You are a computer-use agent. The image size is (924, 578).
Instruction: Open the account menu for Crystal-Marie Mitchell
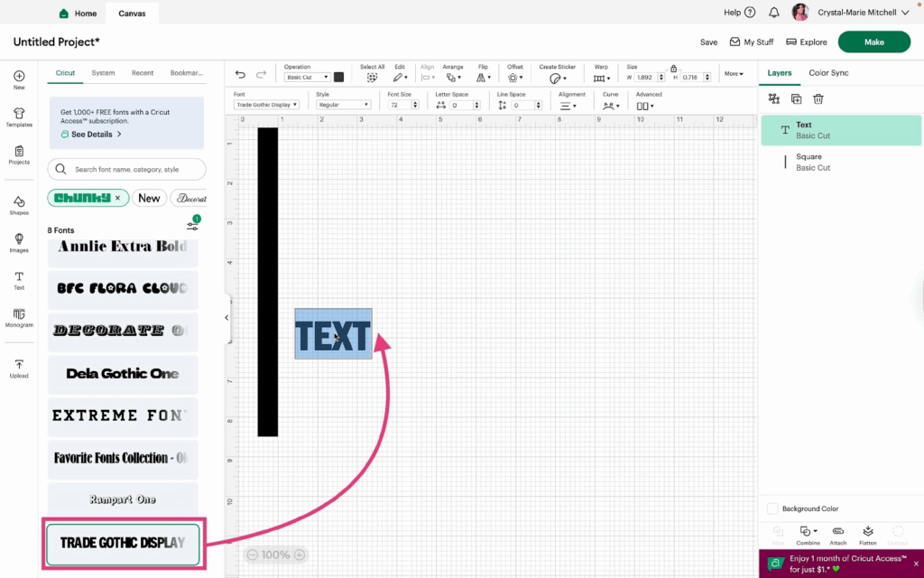pyautogui.click(x=864, y=13)
